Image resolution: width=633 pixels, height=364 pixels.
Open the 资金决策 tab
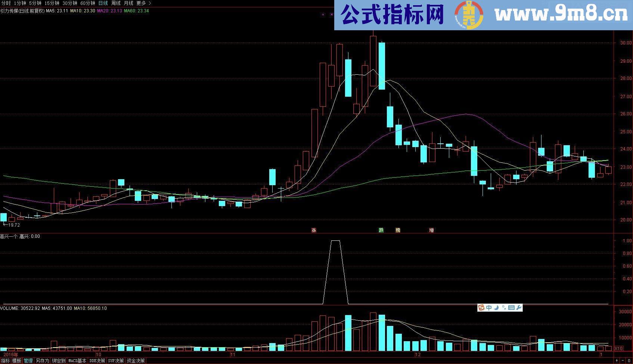136,361
